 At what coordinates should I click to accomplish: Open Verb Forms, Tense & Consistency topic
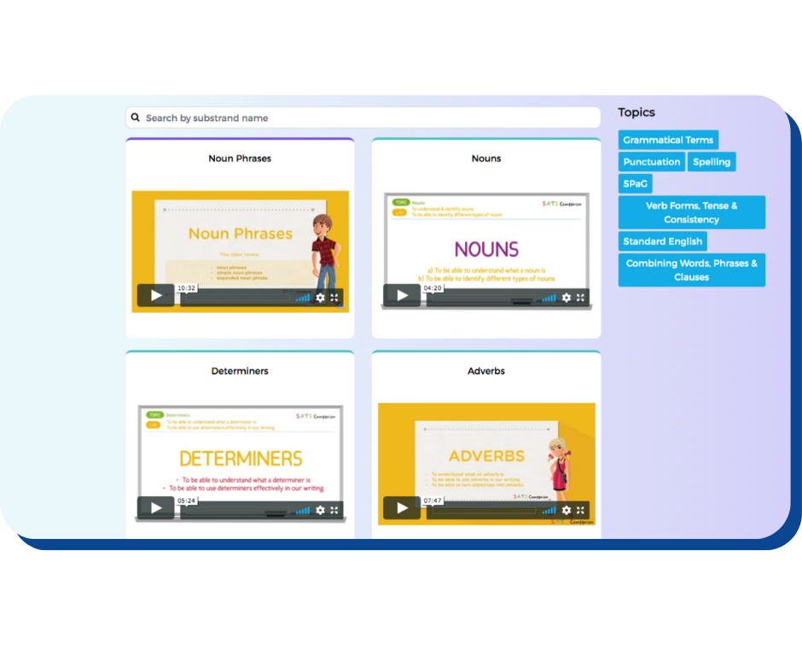click(691, 212)
